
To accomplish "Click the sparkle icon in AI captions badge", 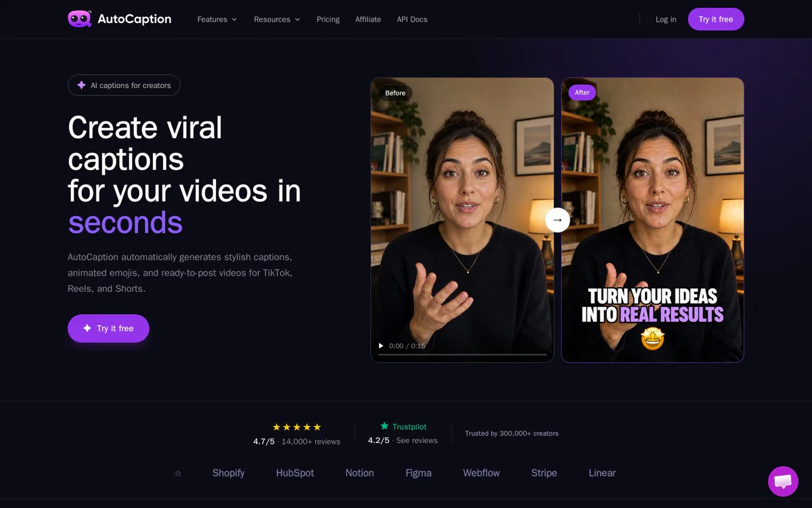I will click(81, 85).
